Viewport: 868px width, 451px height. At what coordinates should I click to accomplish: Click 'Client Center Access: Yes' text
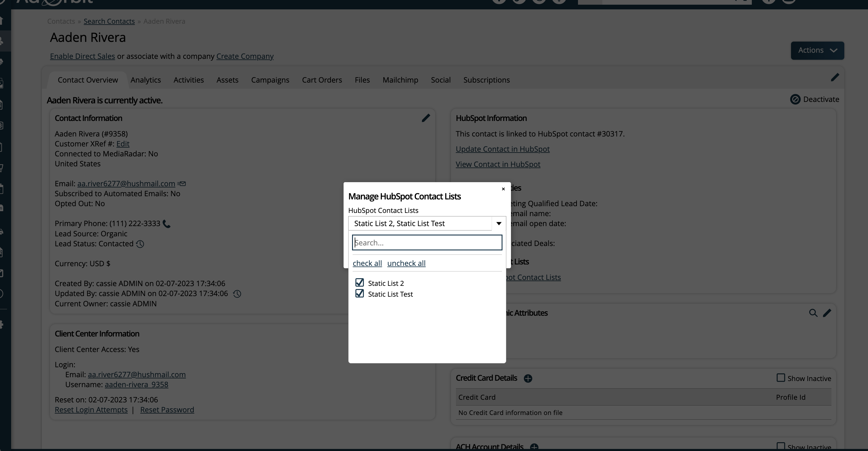coord(97,350)
